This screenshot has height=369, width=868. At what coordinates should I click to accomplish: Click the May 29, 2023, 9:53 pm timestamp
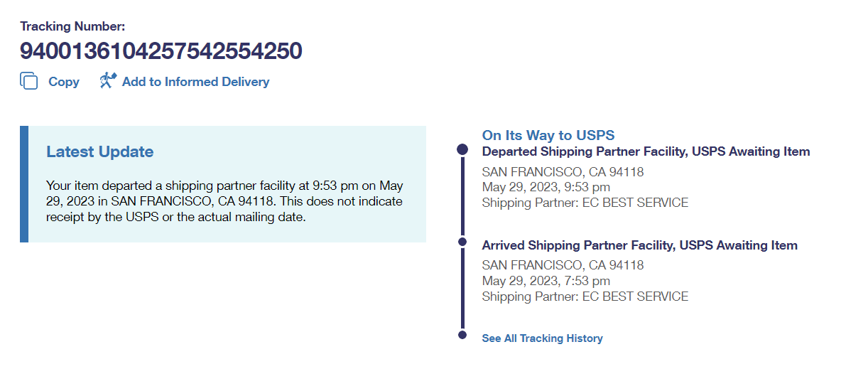click(546, 187)
